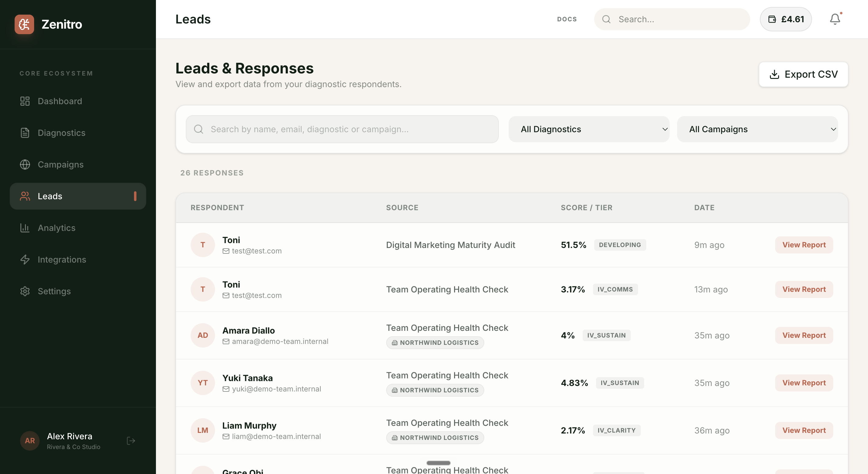Screen dimensions: 868x474
Task: Focus the top Search... field
Action: click(672, 19)
